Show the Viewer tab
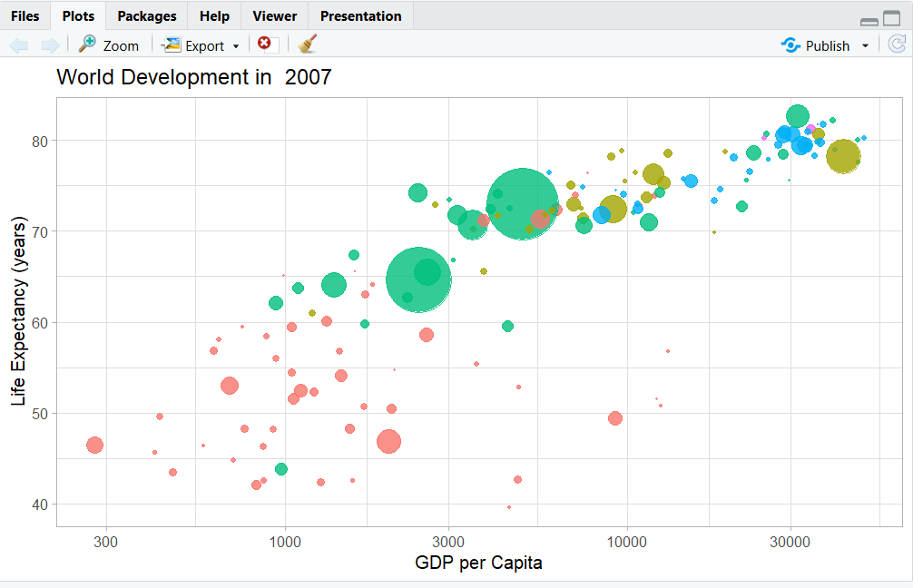913x588 pixels. coord(274,16)
